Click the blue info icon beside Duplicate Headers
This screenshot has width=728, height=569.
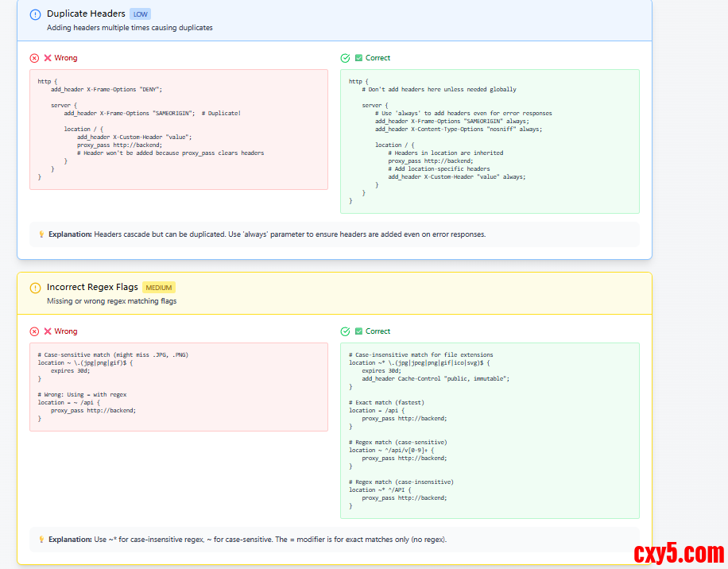(35, 14)
